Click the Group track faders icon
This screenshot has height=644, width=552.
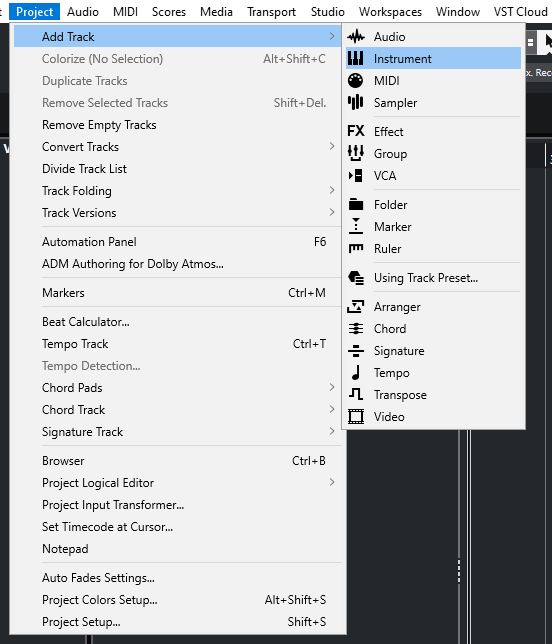356,153
